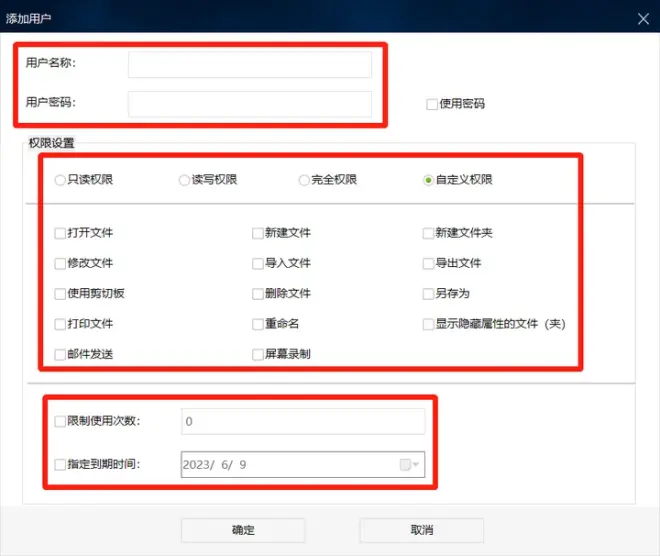This screenshot has width=660, height=556.
Task: Click the 用户名称 input field
Action: (x=250, y=64)
